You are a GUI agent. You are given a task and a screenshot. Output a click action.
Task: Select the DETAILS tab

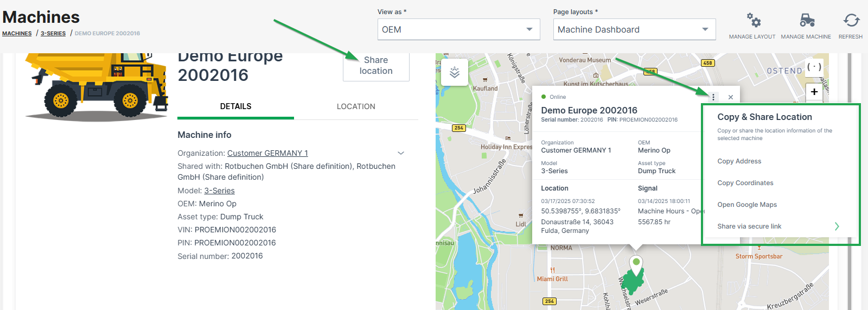[x=235, y=106]
